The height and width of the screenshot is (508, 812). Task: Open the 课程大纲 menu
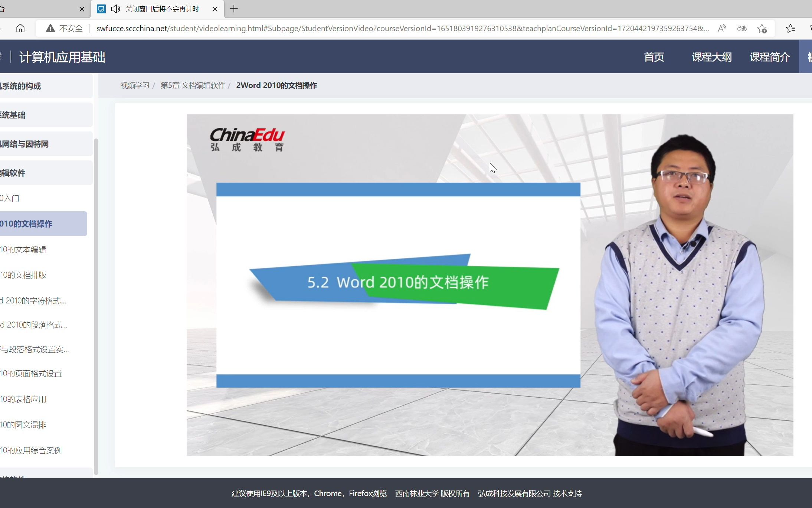point(712,57)
